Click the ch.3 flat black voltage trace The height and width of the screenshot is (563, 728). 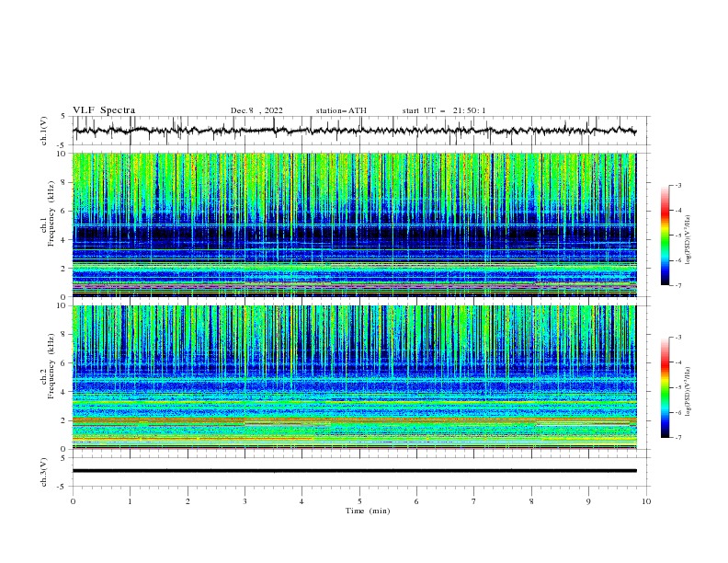coord(354,471)
